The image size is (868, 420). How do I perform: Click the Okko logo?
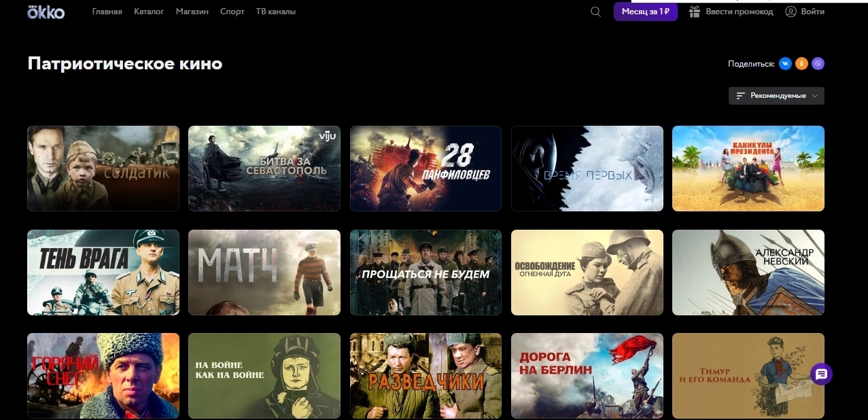point(46,12)
